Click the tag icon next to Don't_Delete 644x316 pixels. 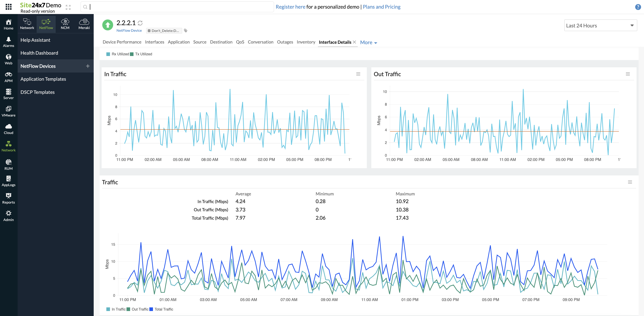click(186, 31)
